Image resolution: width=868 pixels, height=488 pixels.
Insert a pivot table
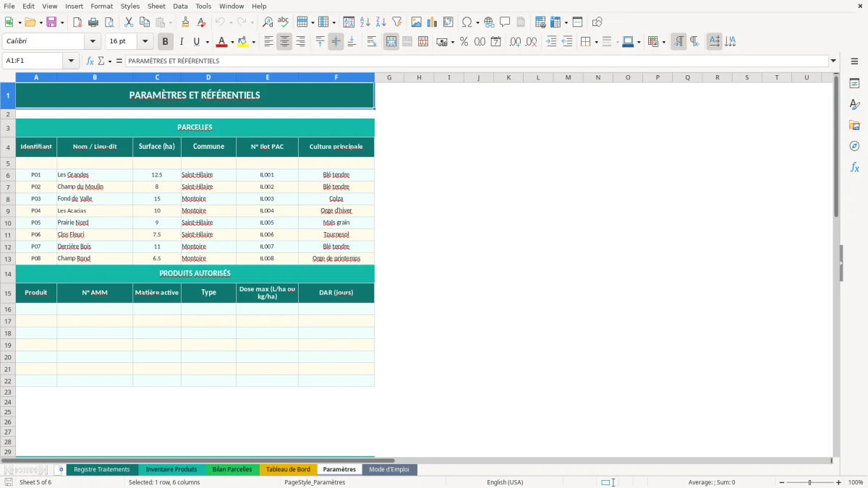(x=448, y=22)
